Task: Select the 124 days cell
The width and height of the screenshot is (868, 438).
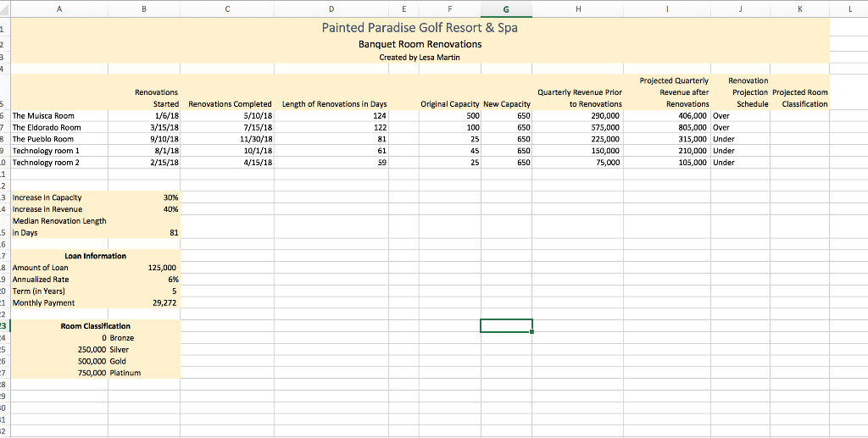Action: pyautogui.click(x=331, y=115)
